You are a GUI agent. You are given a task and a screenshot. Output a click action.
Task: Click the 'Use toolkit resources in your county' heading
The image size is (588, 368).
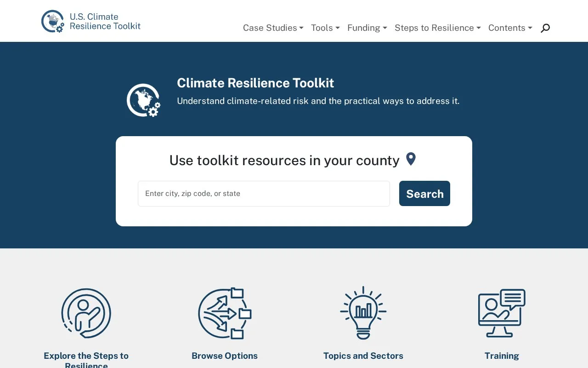pyautogui.click(x=284, y=161)
